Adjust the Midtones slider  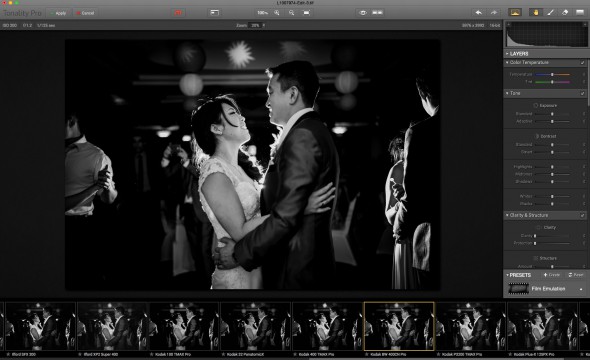552,174
